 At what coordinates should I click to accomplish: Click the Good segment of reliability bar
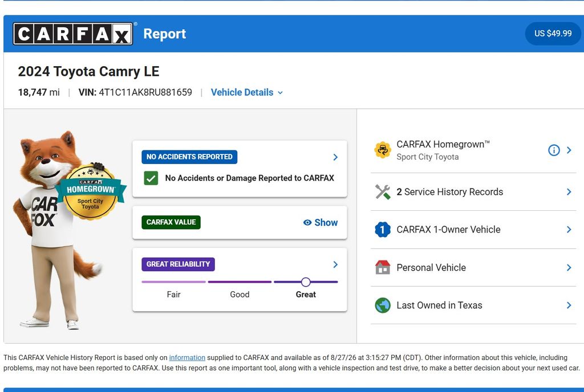[x=240, y=282]
